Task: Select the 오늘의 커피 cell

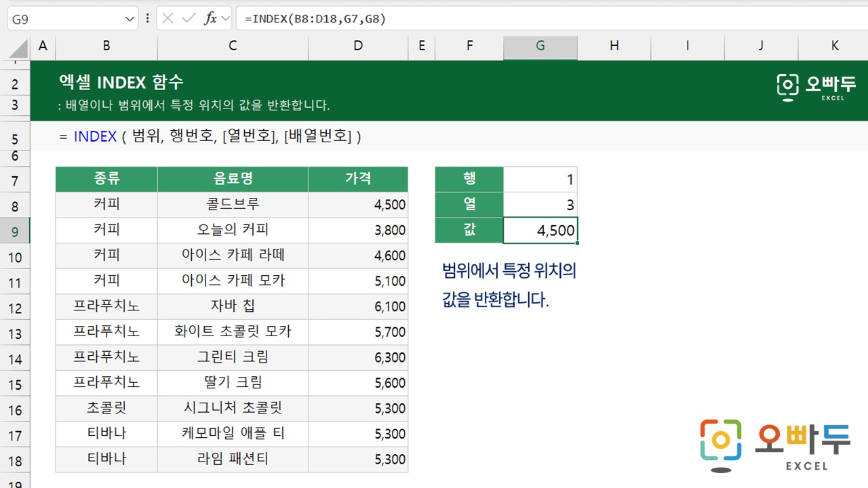Action: click(233, 230)
